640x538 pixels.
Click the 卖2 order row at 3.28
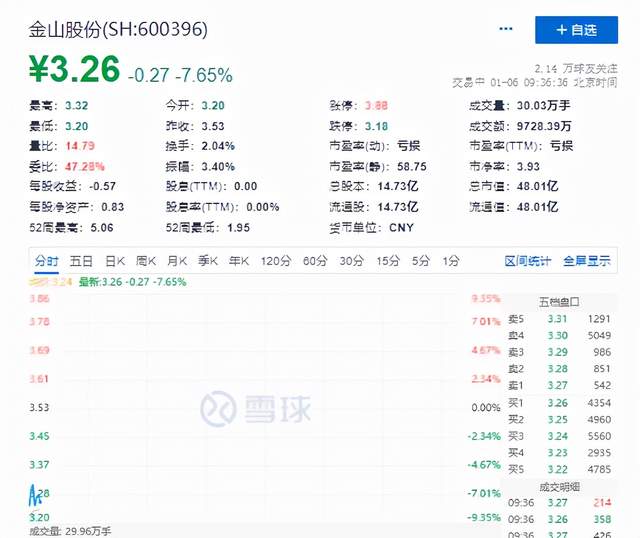click(559, 369)
